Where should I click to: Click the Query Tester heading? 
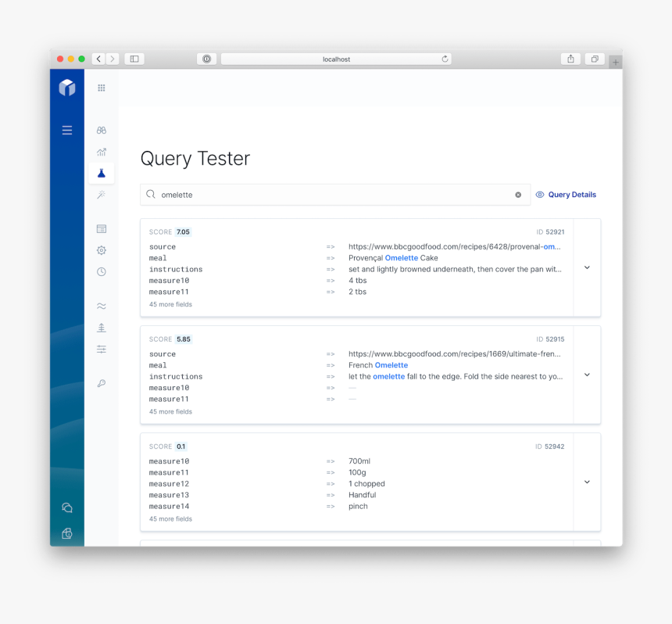click(x=195, y=159)
